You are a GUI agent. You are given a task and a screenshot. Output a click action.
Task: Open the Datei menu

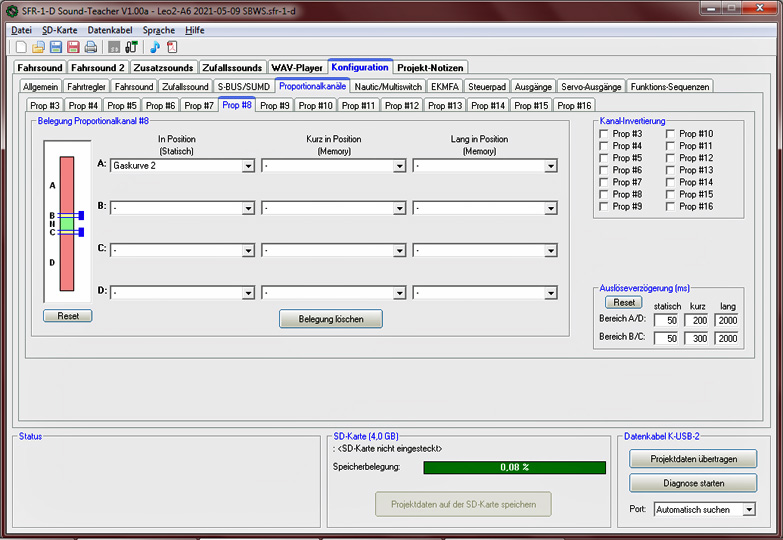[x=21, y=30]
